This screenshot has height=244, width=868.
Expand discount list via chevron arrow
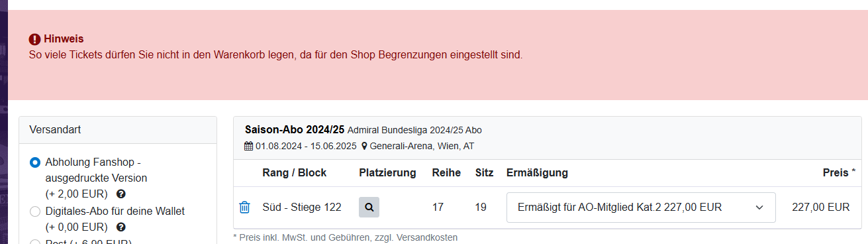(759, 208)
